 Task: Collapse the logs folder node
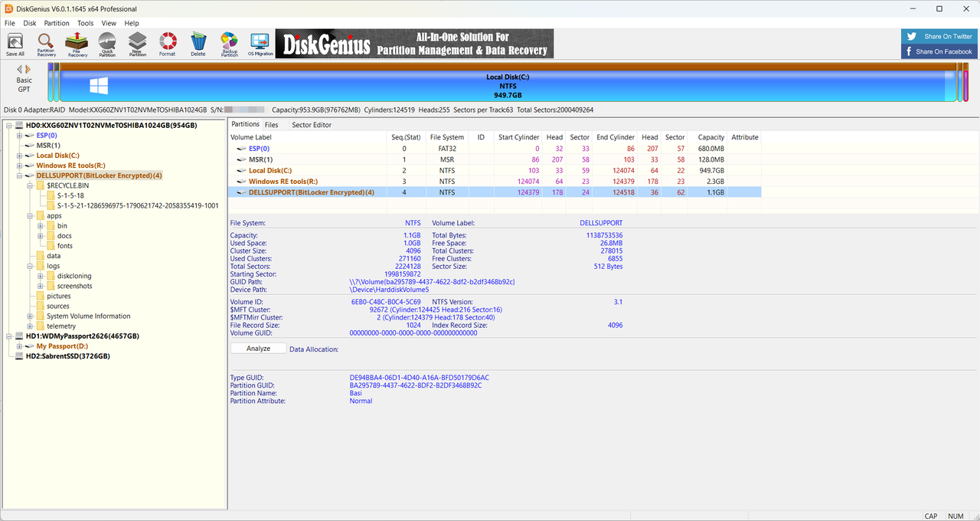31,266
